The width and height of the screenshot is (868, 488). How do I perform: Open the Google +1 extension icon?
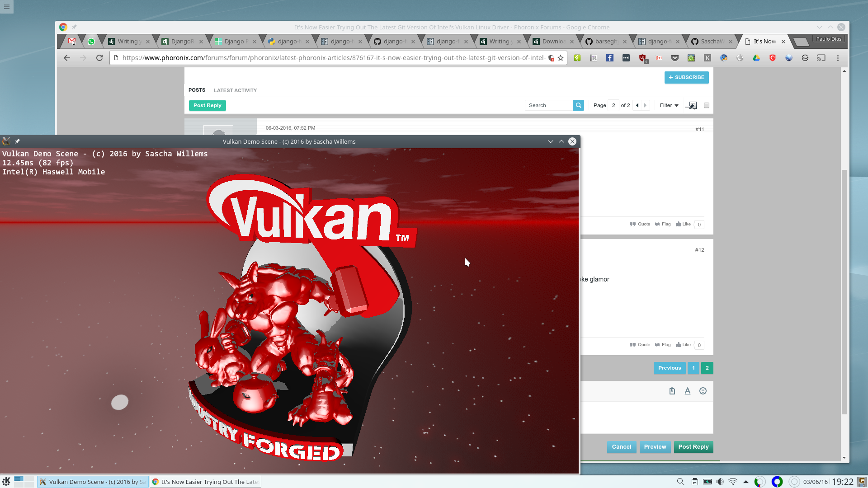659,58
